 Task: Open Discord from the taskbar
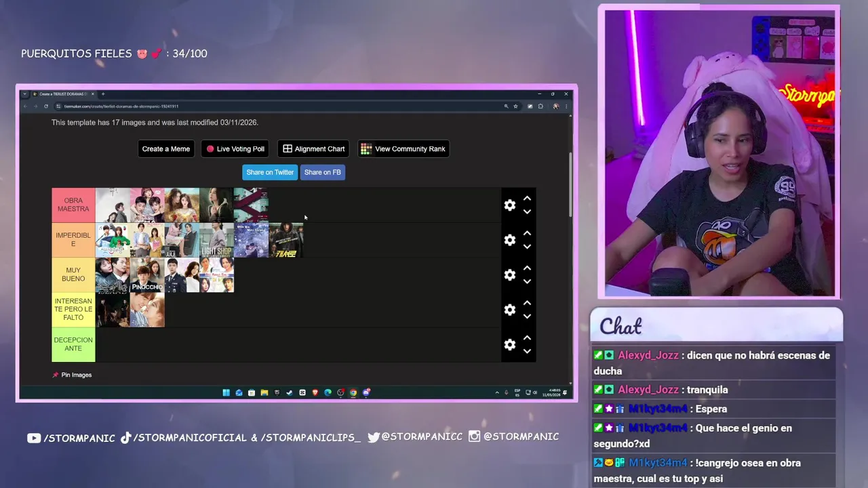tap(366, 392)
